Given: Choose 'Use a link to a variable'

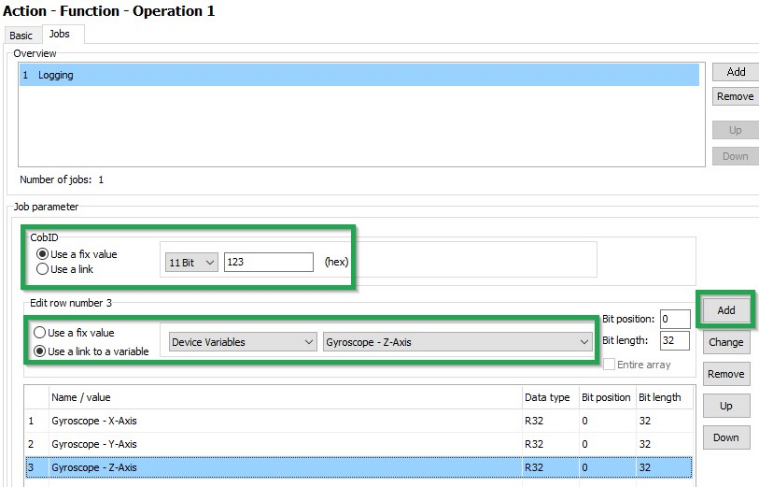Looking at the screenshot, I should point(40,350).
